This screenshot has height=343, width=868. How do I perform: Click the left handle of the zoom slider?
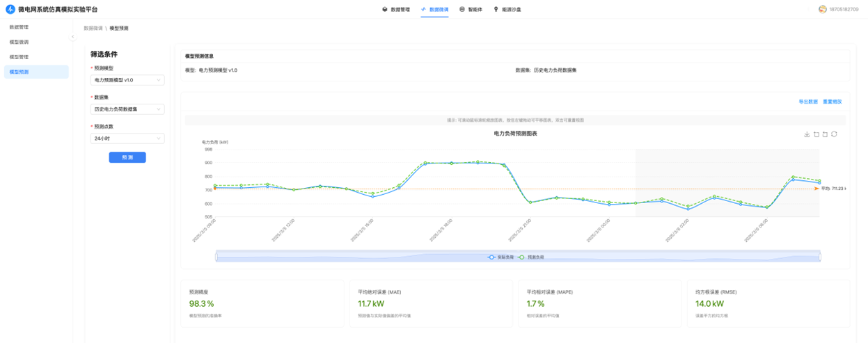click(216, 257)
